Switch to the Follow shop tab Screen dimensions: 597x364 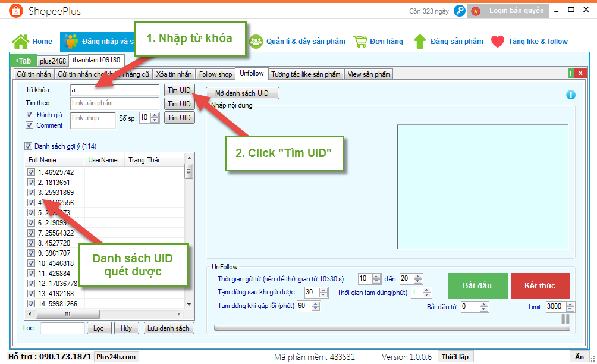(215, 74)
